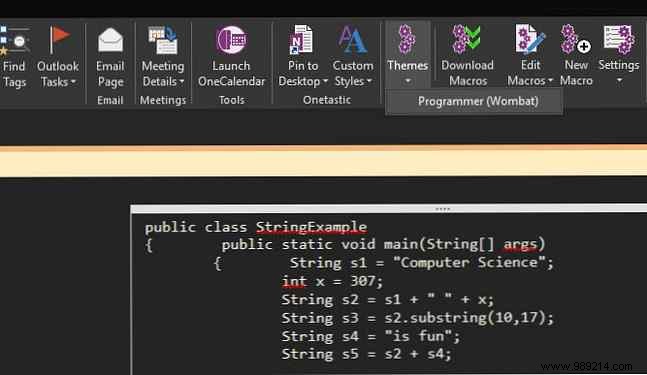Open Outlook Tasks flag icon
The width and height of the screenshot is (647, 375).
click(59, 40)
